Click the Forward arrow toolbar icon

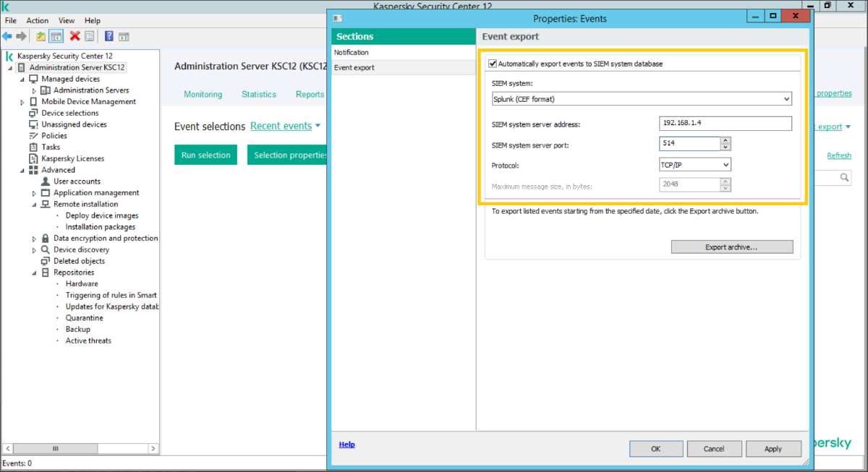pyautogui.click(x=21, y=36)
